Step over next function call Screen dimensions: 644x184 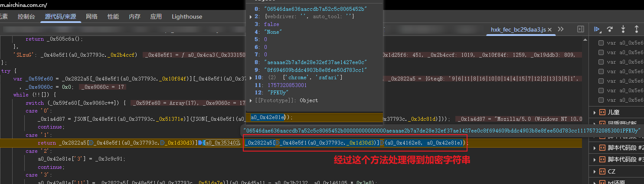click(610, 29)
